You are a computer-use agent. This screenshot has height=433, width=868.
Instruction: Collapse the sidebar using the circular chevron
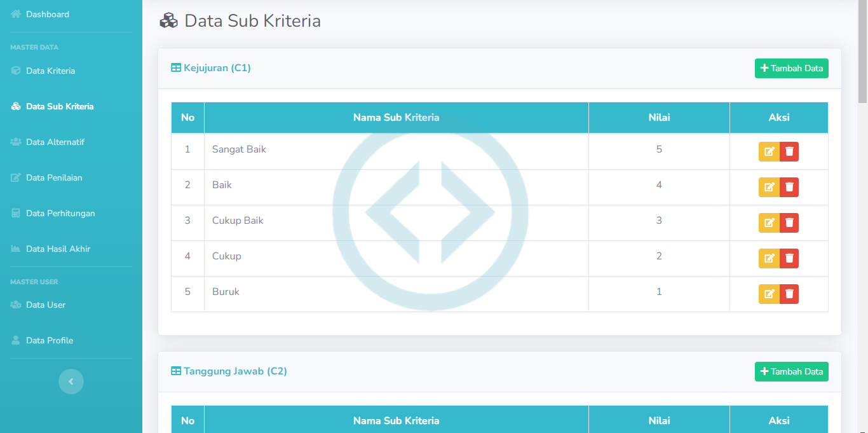coord(71,381)
